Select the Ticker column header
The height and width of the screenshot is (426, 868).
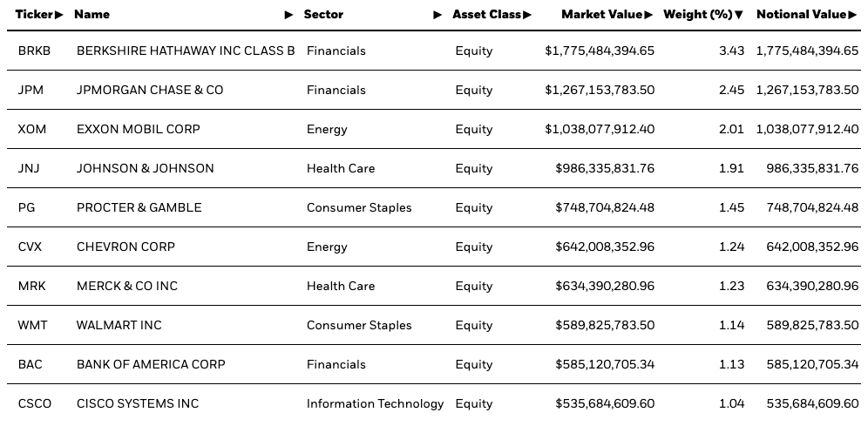click(x=35, y=15)
